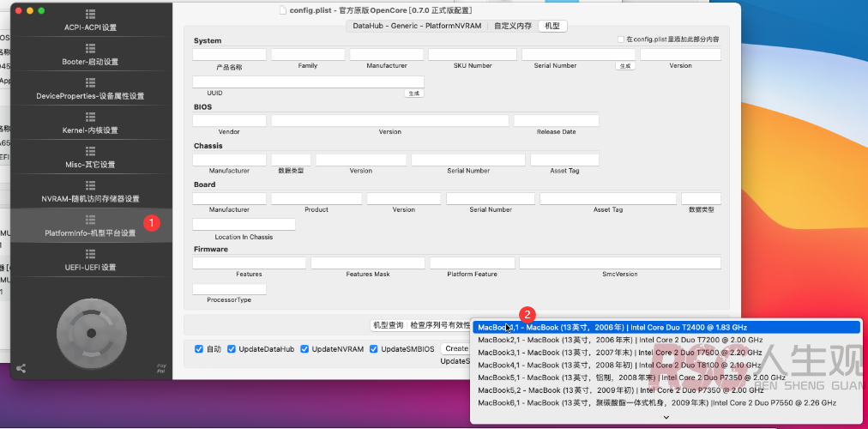Image resolution: width=868 pixels, height=429 pixels.
Task: Click the Firmware Features input field
Action: point(249,263)
